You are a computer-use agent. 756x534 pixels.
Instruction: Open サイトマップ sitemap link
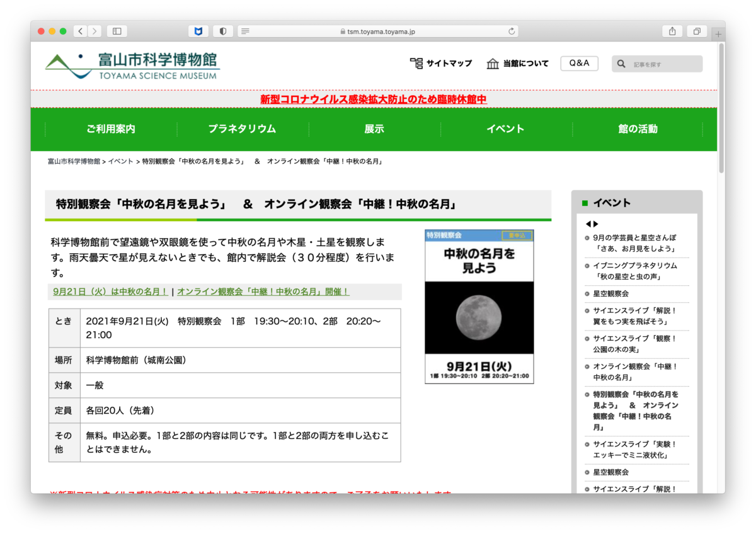(441, 64)
